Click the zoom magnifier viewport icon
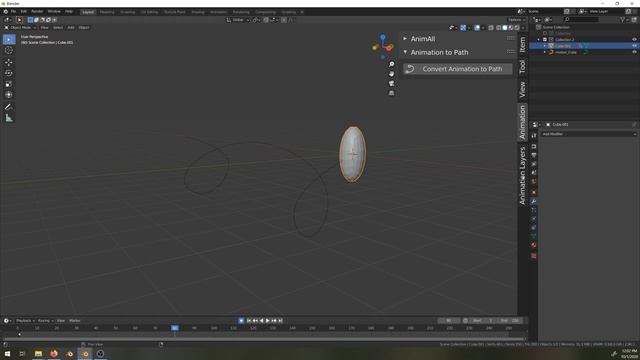The height and width of the screenshot is (360, 640). 391,64
